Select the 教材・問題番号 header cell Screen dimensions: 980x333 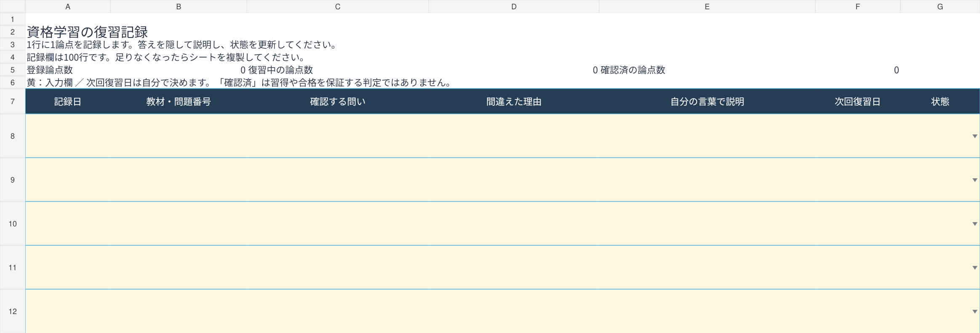coord(178,102)
